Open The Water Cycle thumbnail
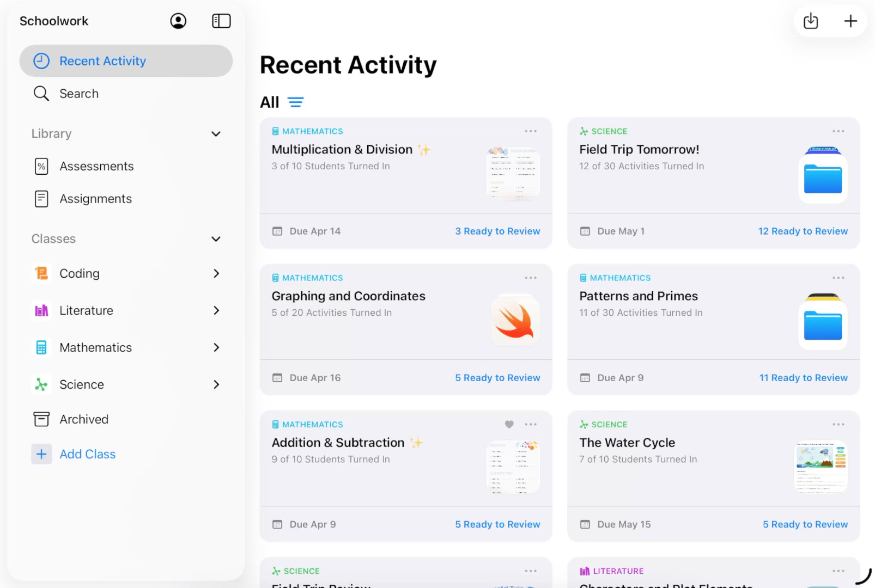Image resolution: width=875 pixels, height=588 pixels. pos(821,466)
